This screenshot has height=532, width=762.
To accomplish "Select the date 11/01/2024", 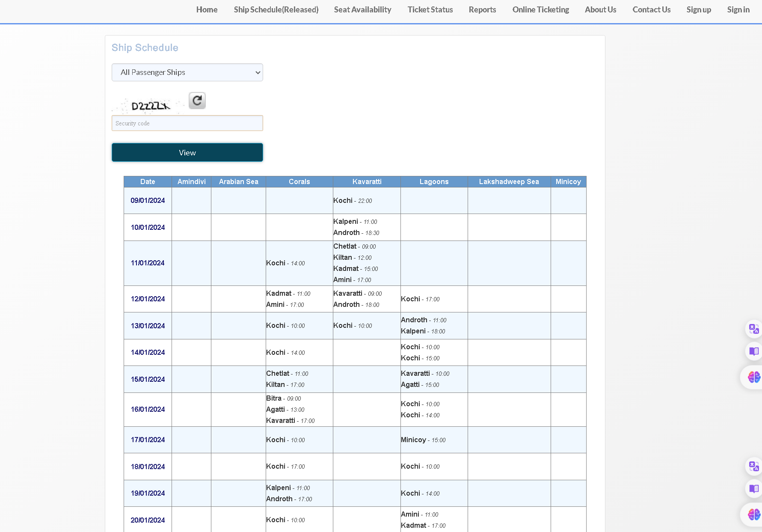I will (x=148, y=263).
